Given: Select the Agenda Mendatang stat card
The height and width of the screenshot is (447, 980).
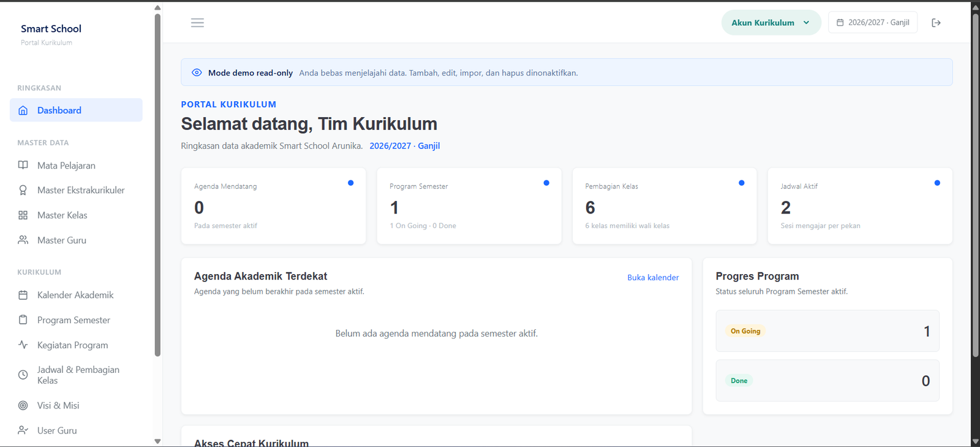Looking at the screenshot, I should (x=273, y=206).
